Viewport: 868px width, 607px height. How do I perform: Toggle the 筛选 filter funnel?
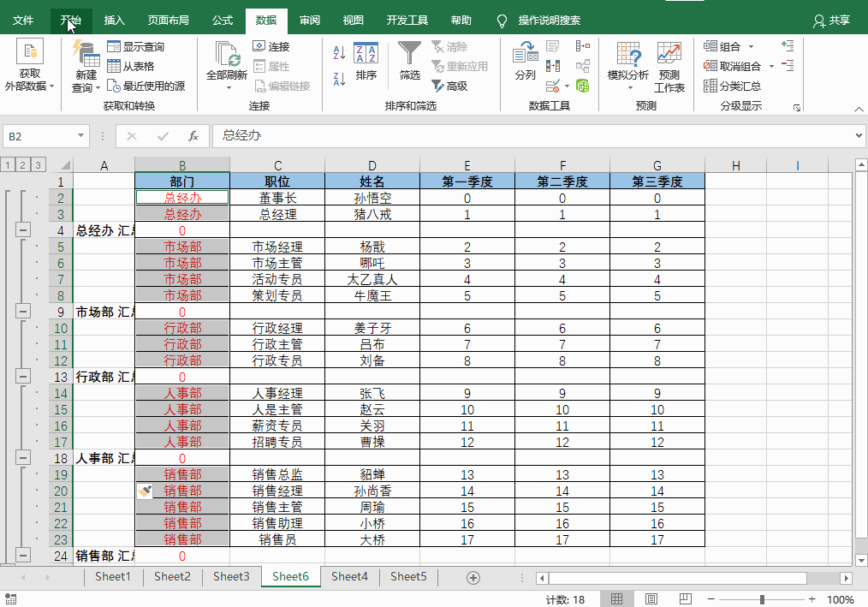(410, 61)
